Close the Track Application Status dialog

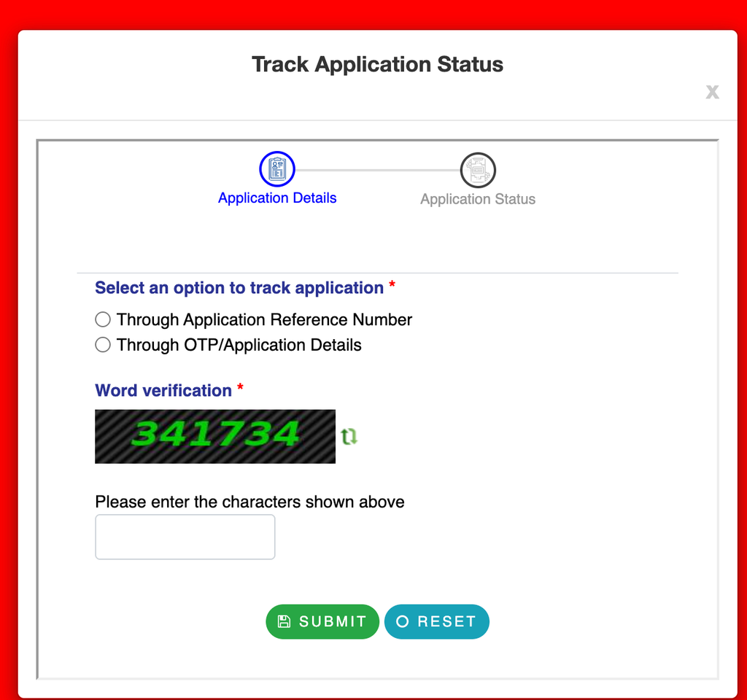pos(712,91)
